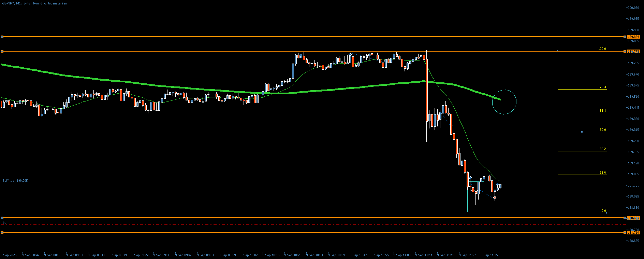Select the Fibonacci 23.6 level line

[582, 175]
